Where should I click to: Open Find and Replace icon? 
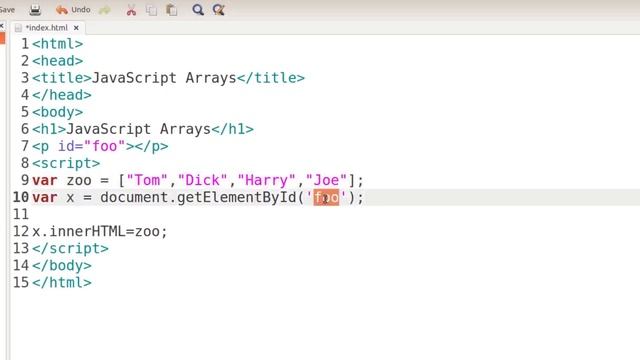(x=218, y=9)
